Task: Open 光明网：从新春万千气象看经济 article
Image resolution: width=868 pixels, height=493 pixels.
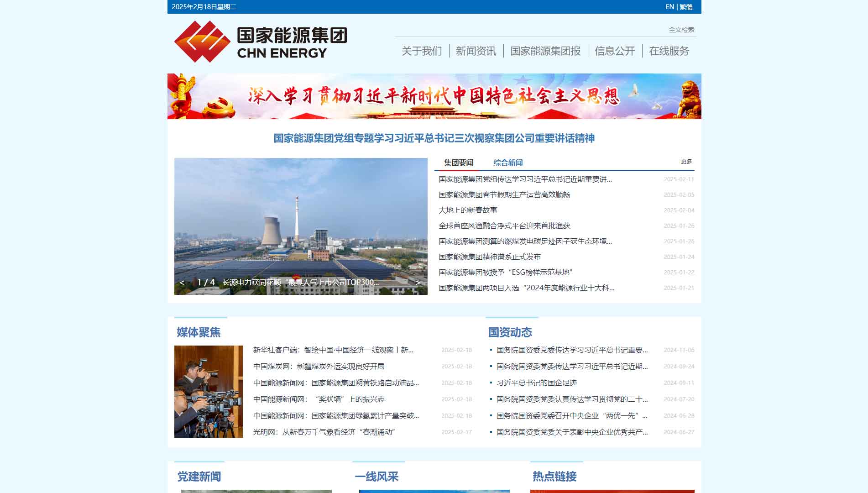Action: pyautogui.click(x=324, y=432)
